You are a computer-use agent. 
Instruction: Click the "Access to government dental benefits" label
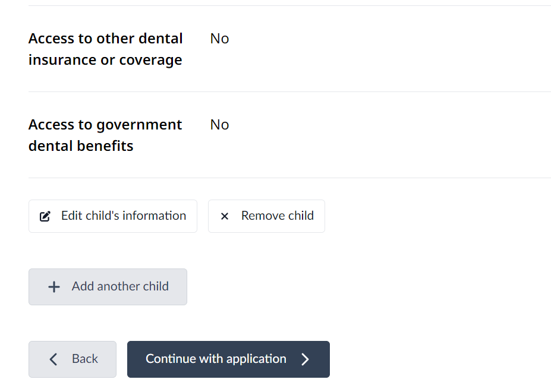tap(105, 135)
